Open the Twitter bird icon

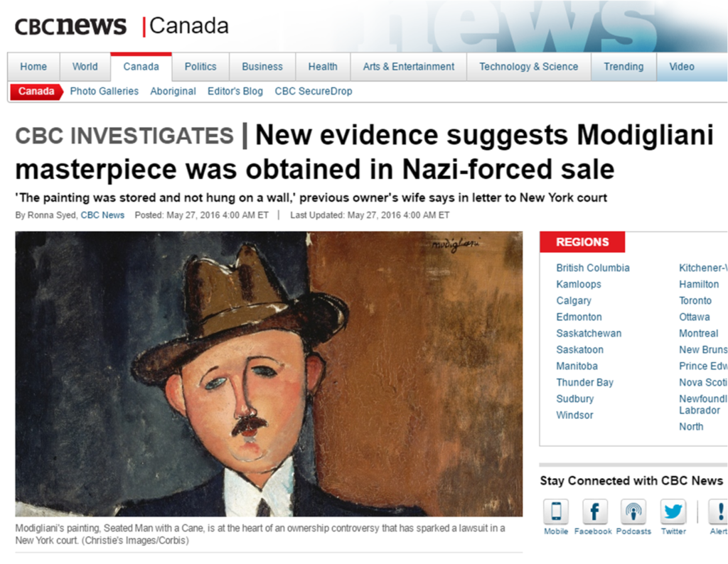[673, 511]
